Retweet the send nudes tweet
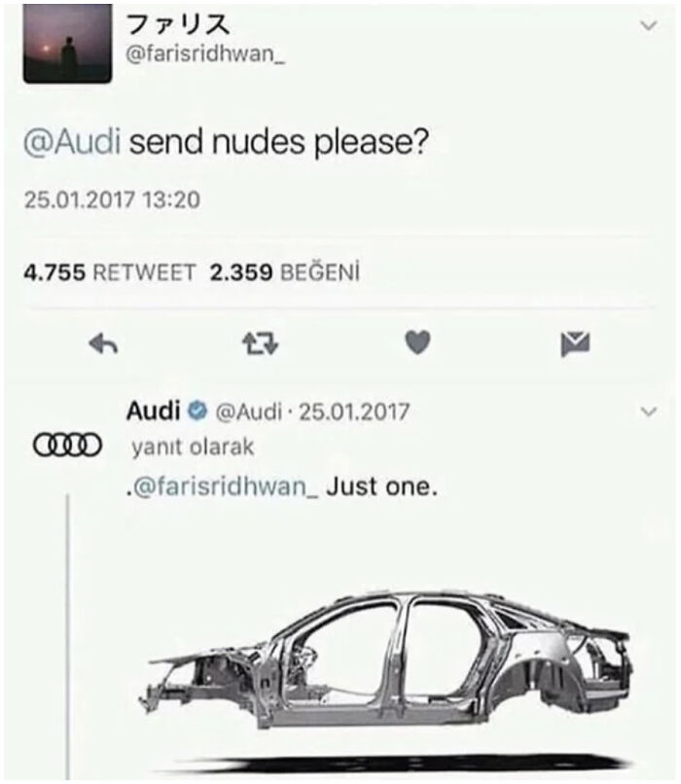Image resolution: width=681 pixels, height=784 pixels. coord(260,344)
